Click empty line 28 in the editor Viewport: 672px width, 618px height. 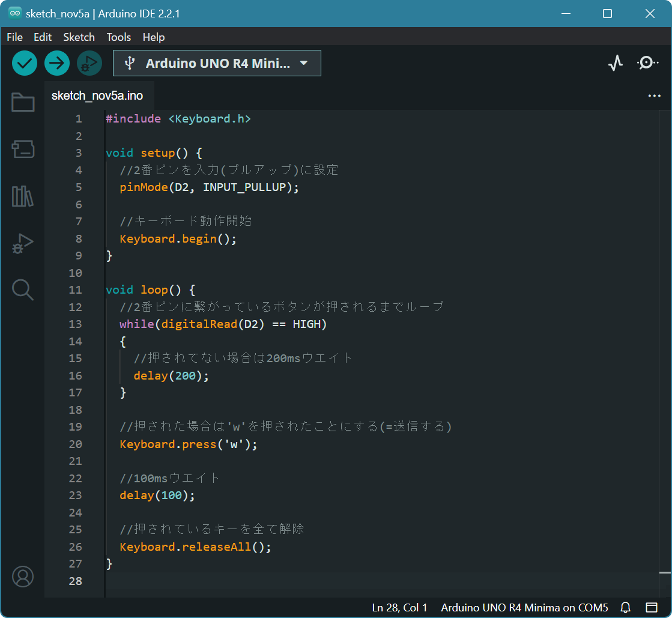381,581
